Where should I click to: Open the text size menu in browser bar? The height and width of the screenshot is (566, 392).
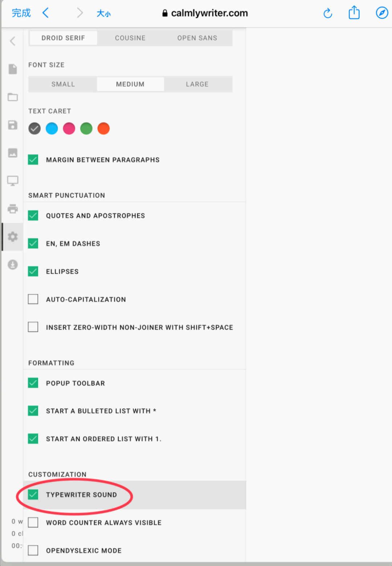pos(103,13)
